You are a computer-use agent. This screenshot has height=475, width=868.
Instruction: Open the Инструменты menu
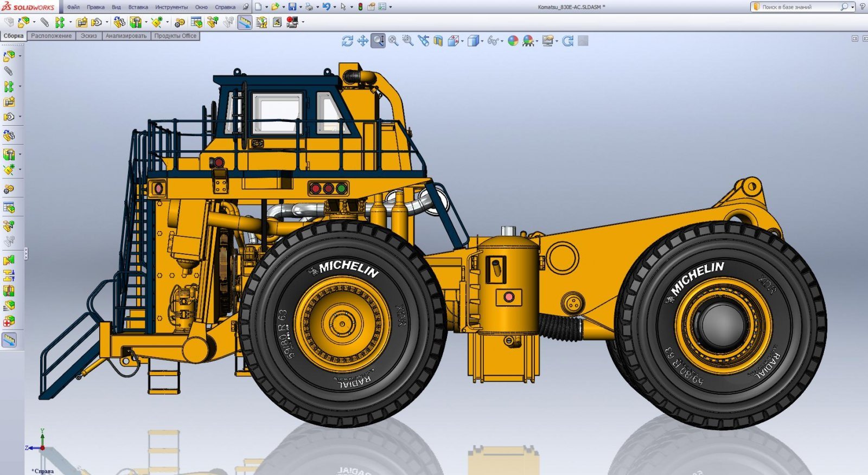171,7
